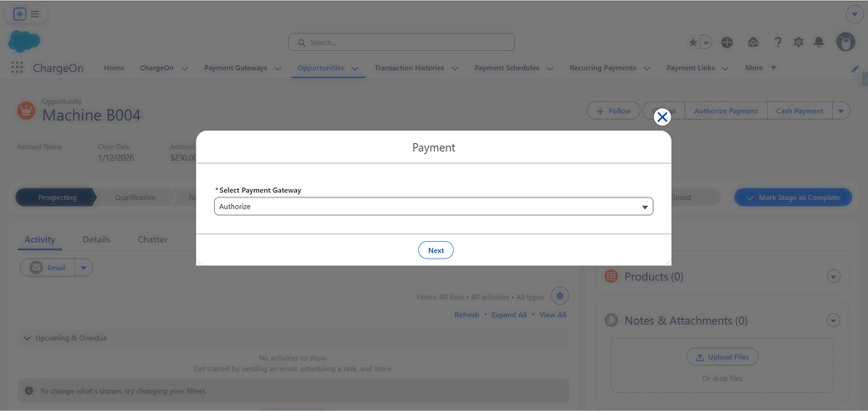Click the Follow button
The height and width of the screenshot is (411, 868).
(x=613, y=110)
